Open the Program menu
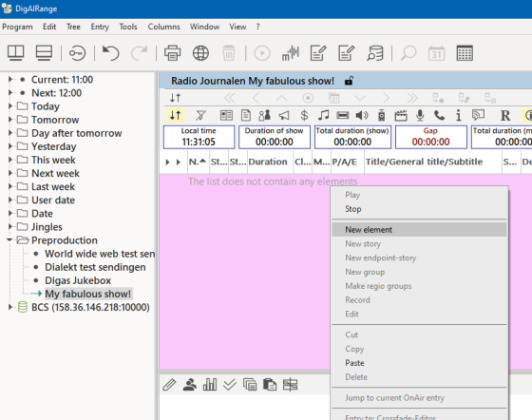Image resolution: width=532 pixels, height=420 pixels. click(x=17, y=27)
